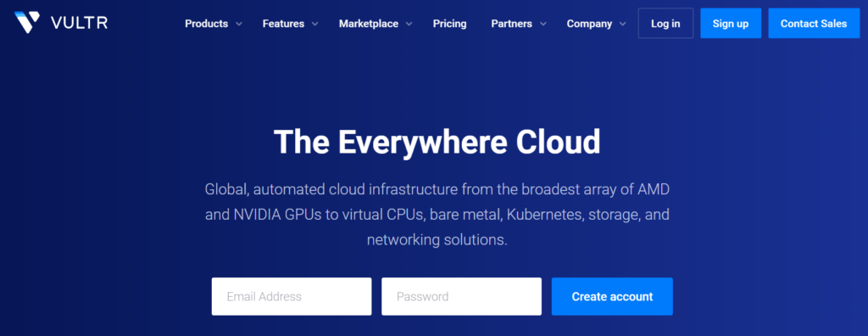Screen dimensions: 868x336
Task: Click the VULTR wordmark text
Action: [79, 23]
